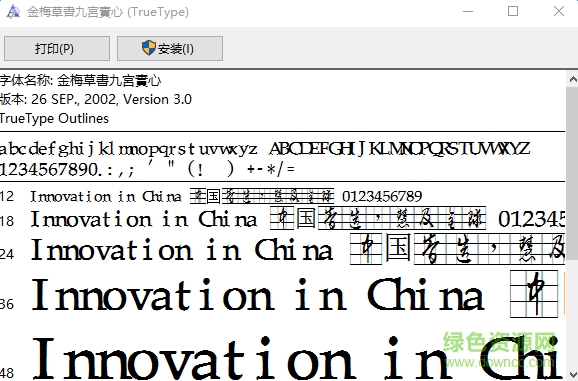Click the size 36 label

(x=7, y=304)
